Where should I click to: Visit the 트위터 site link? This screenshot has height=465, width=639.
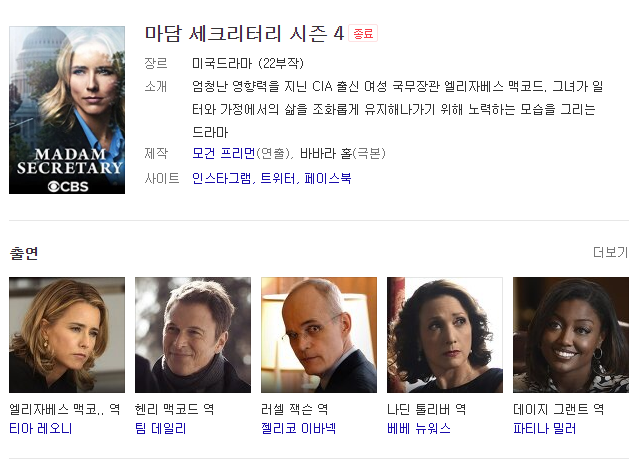pyautogui.click(x=278, y=179)
